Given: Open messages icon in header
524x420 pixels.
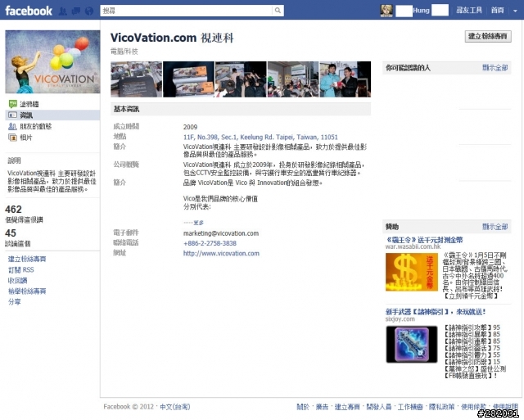Looking at the screenshot, I should click(x=76, y=11).
